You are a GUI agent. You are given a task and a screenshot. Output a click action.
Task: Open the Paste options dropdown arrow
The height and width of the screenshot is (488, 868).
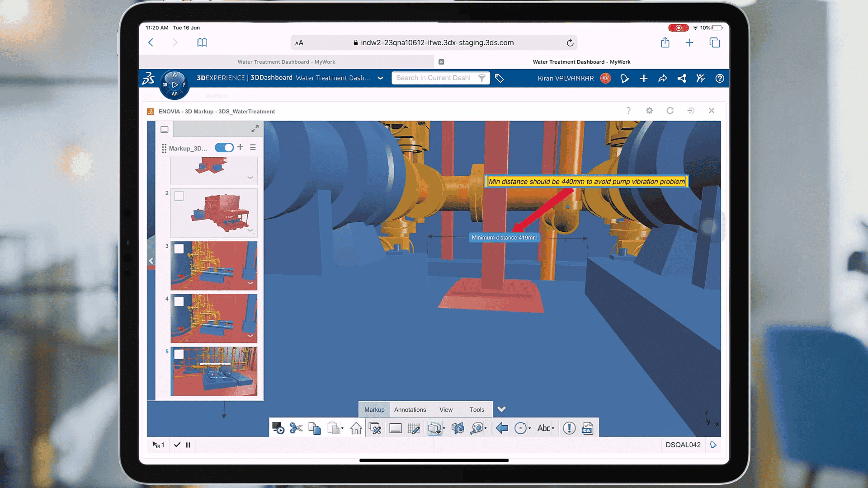pyautogui.click(x=342, y=428)
